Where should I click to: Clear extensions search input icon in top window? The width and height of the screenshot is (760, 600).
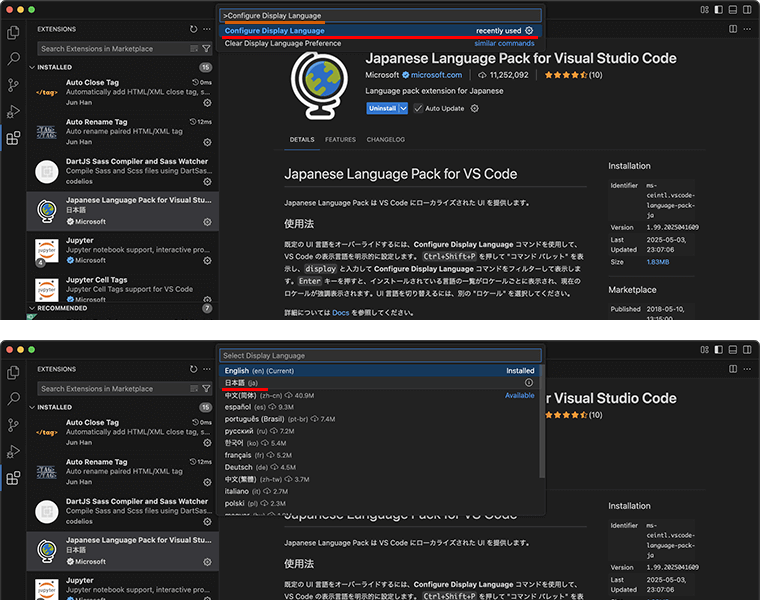click(194, 48)
